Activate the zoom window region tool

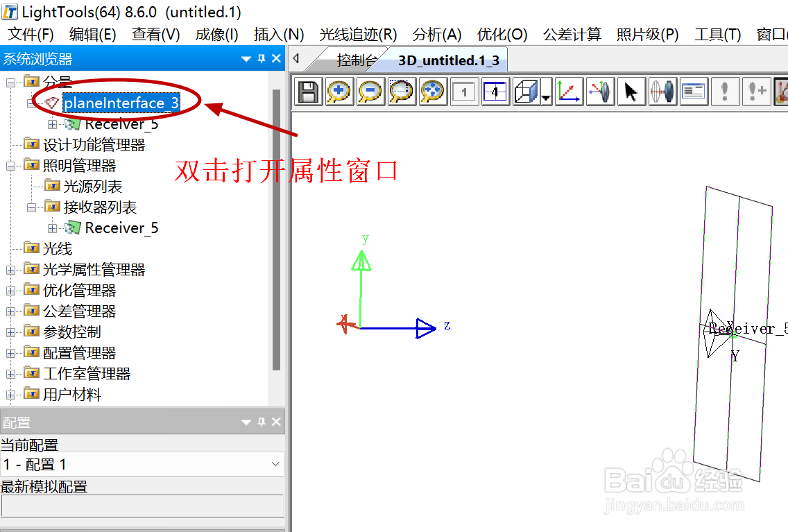point(401,91)
